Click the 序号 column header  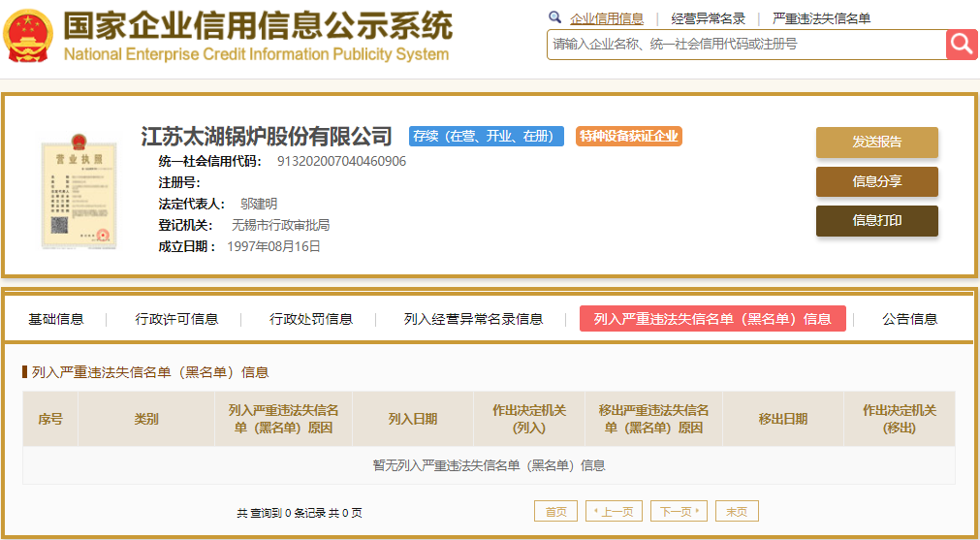click(50, 419)
